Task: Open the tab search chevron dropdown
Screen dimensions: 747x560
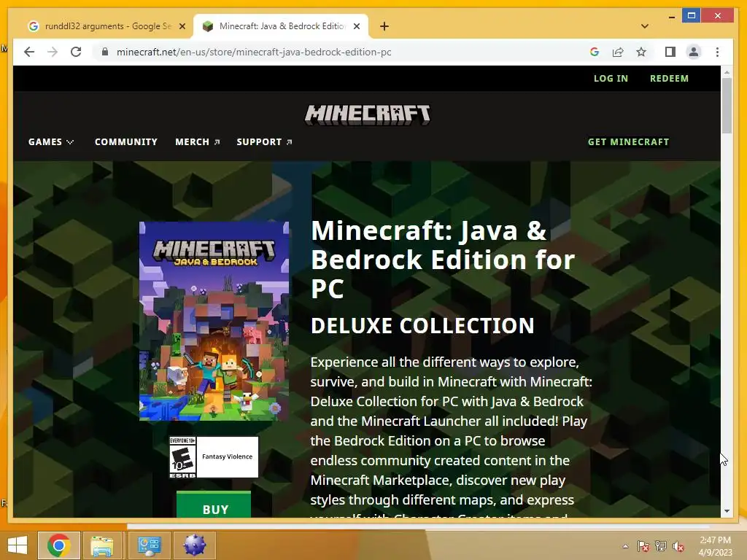Action: click(645, 26)
